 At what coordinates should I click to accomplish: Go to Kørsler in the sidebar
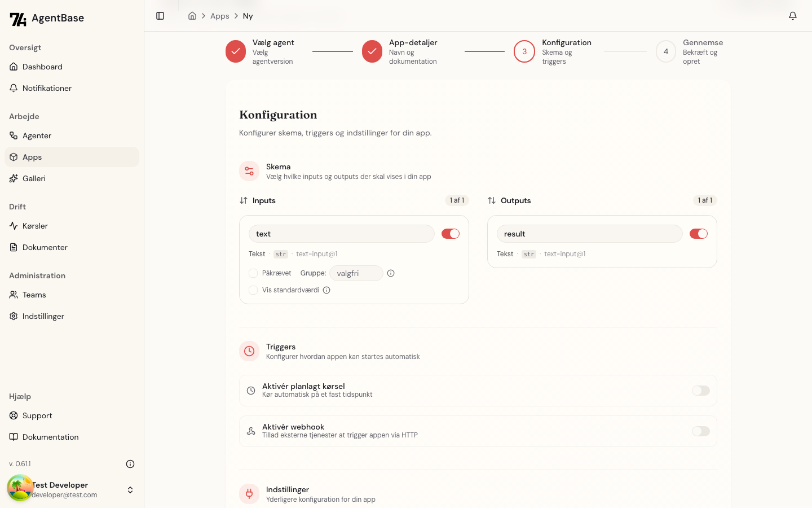[x=35, y=226]
